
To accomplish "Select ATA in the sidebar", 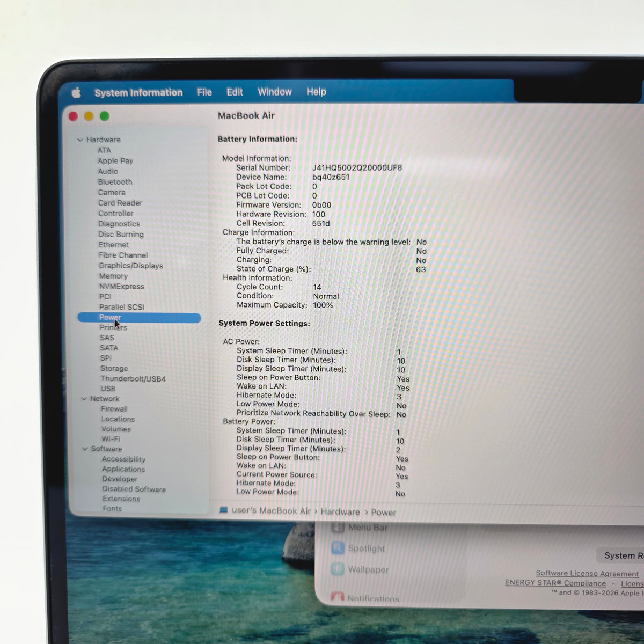I will 104,150.
